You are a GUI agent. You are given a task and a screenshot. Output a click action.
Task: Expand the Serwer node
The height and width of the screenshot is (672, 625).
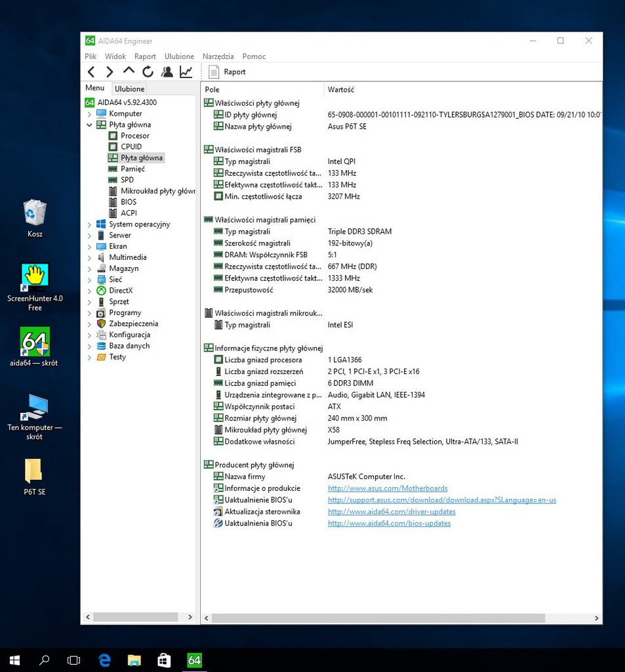[89, 236]
